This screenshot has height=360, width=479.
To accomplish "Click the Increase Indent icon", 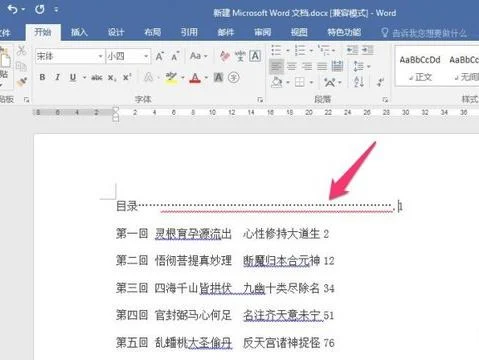I will click(x=368, y=50).
